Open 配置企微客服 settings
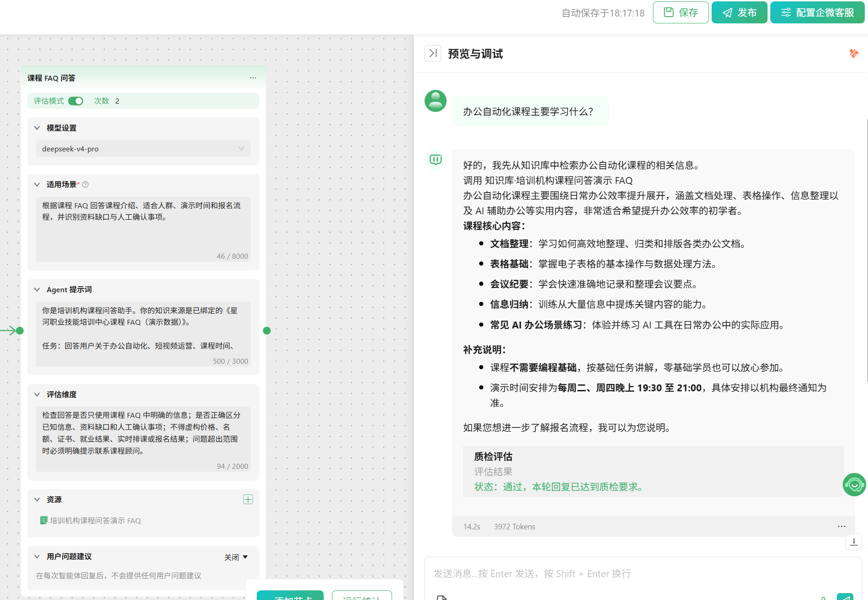 tap(817, 12)
